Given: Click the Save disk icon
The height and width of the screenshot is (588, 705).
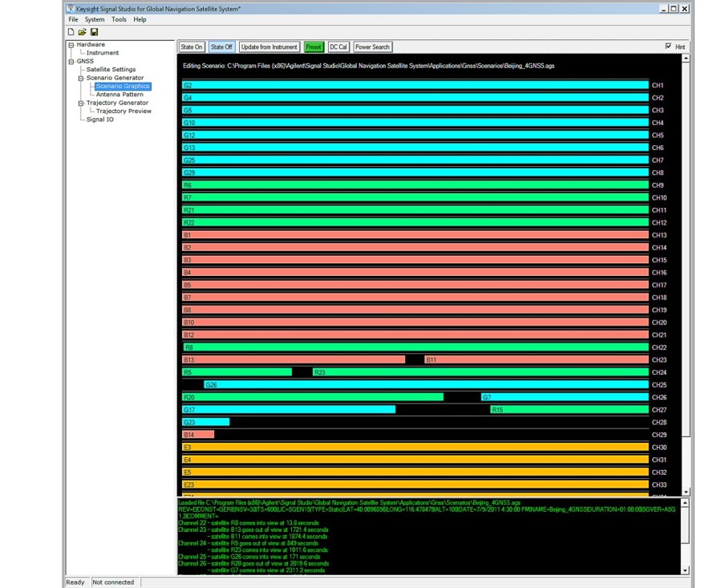Looking at the screenshot, I should 94,32.
